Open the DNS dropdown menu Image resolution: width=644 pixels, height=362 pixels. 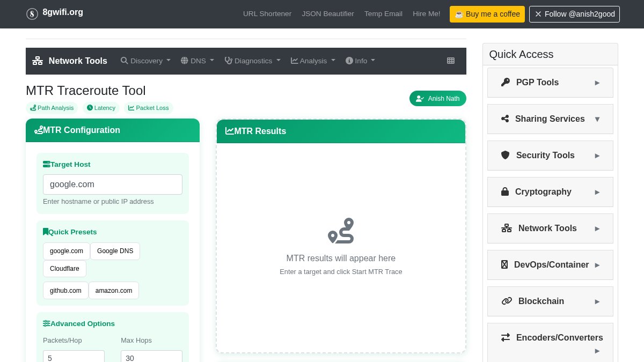pos(197,61)
